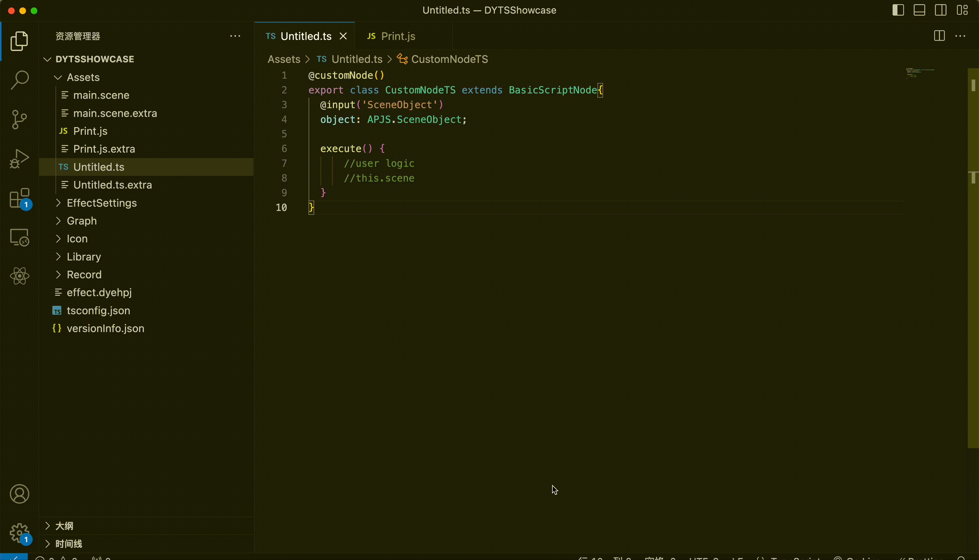Open main.scene file
Viewport: 979px width, 560px height.
(x=146, y=95)
